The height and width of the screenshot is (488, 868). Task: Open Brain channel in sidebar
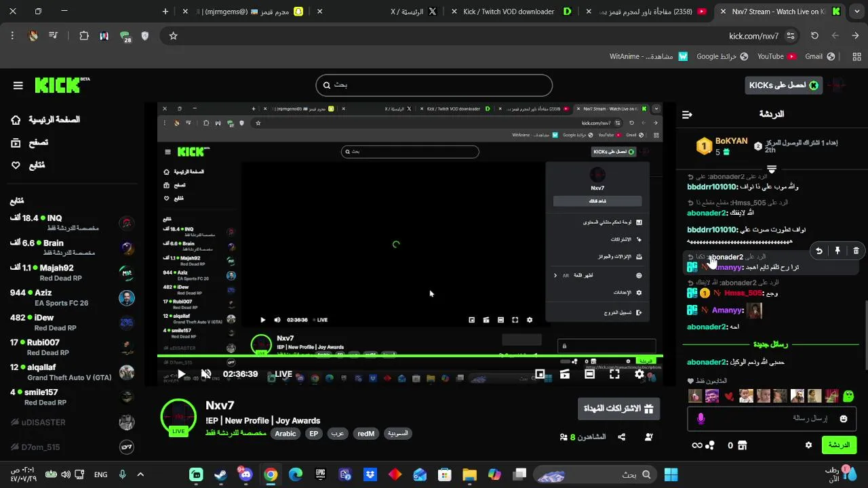tap(72, 247)
